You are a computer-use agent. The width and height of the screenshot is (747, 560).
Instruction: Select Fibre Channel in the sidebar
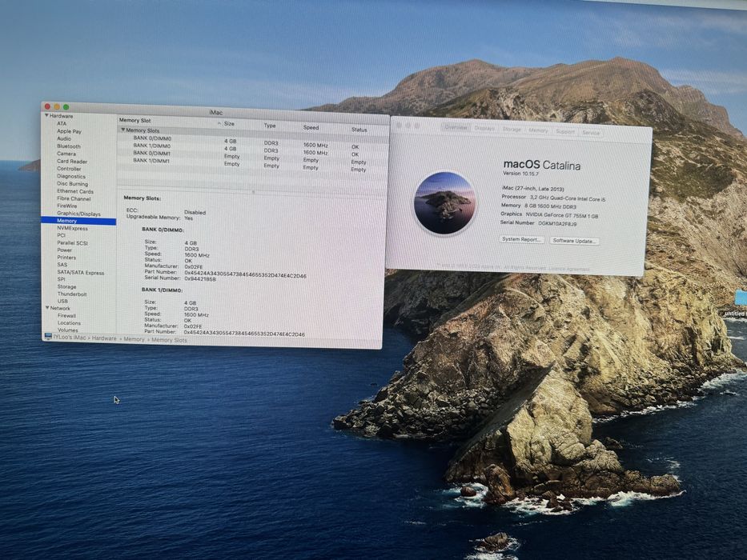coord(74,198)
